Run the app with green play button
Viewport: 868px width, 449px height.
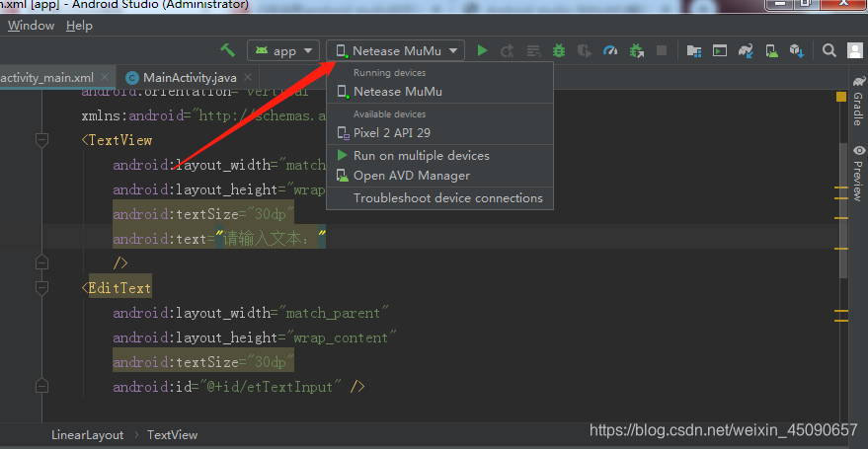coord(482,51)
